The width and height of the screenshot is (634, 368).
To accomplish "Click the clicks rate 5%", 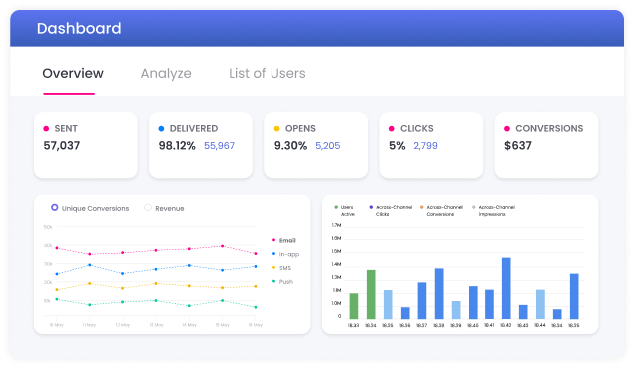I will pyautogui.click(x=397, y=146).
